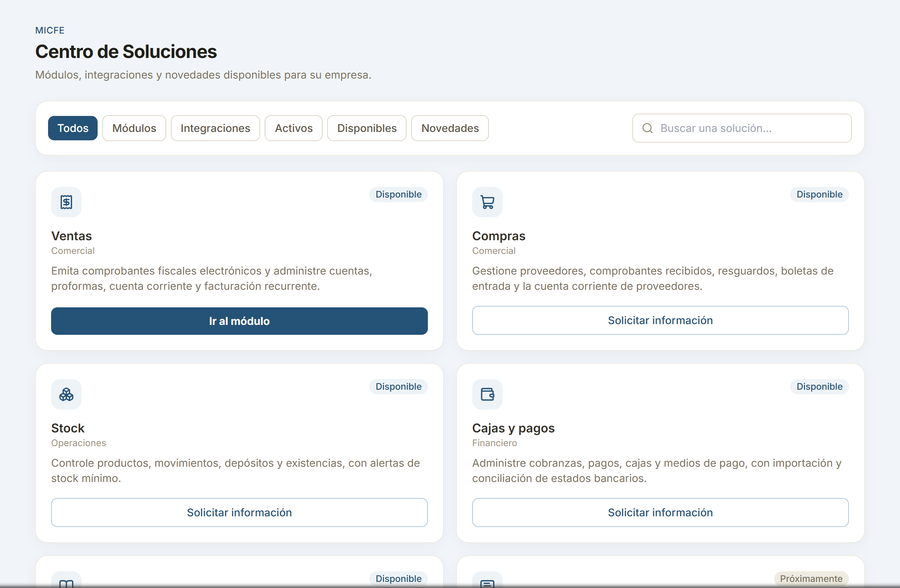
Task: Click the MICFE brand label
Action: click(x=50, y=31)
